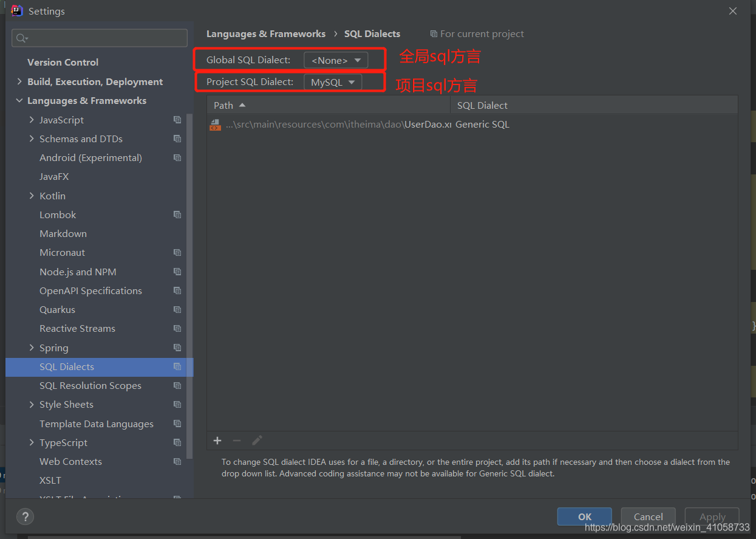
Task: Open the Template Data Languages settings page
Action: coord(97,424)
